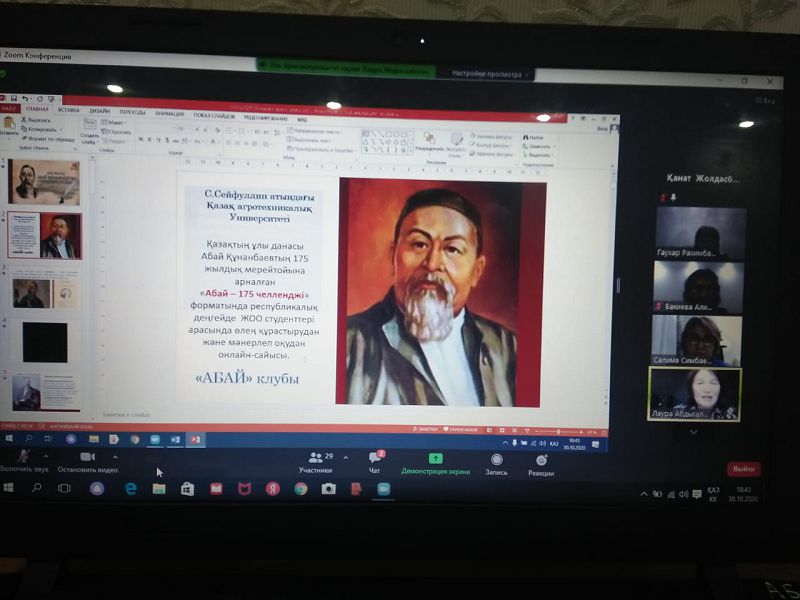
Task: Click the Zoom app icon on the taskbar
Action: click(383, 489)
